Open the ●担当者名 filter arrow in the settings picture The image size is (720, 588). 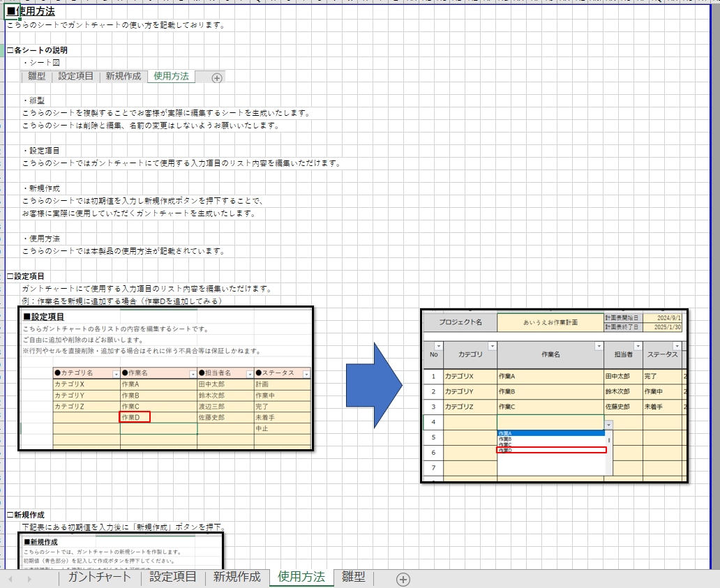250,374
